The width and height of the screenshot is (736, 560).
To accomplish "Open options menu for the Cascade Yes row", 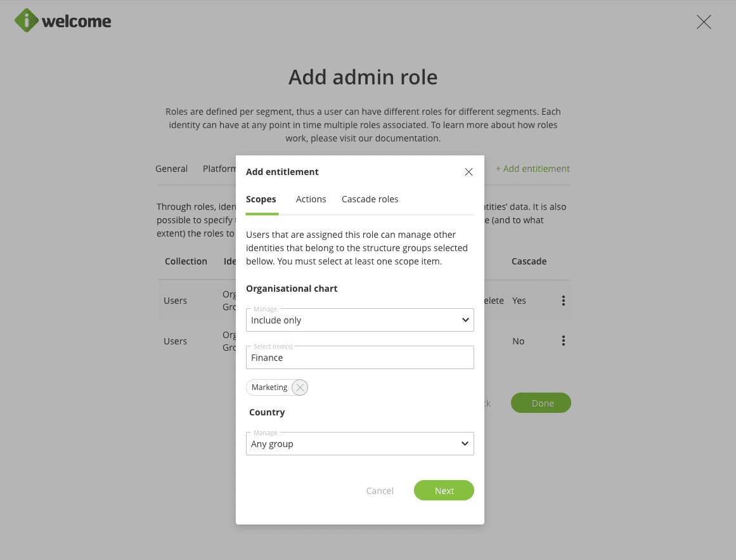I will coord(563,301).
